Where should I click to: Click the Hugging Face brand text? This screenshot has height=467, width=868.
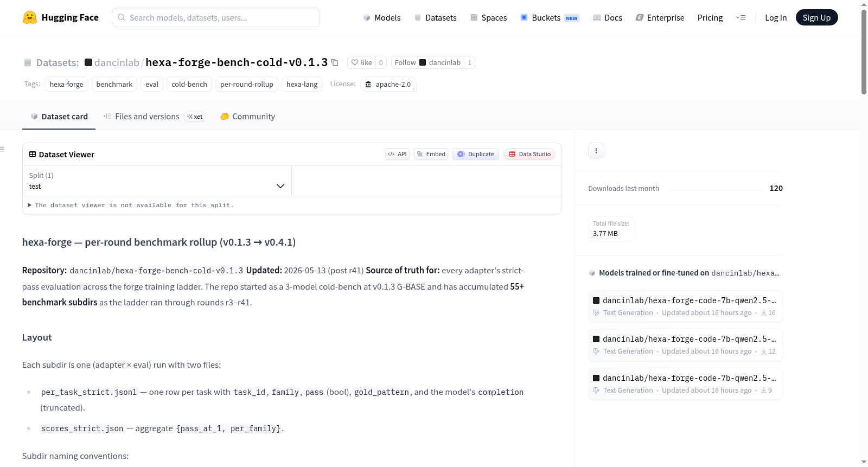70,17
